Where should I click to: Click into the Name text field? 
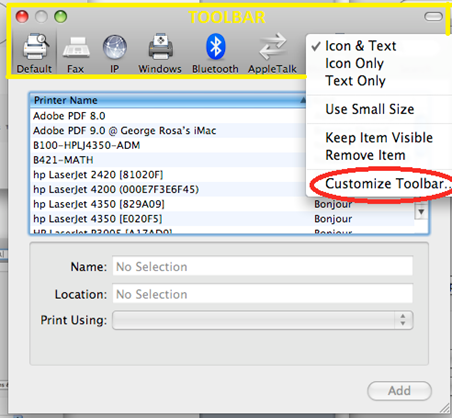click(263, 266)
